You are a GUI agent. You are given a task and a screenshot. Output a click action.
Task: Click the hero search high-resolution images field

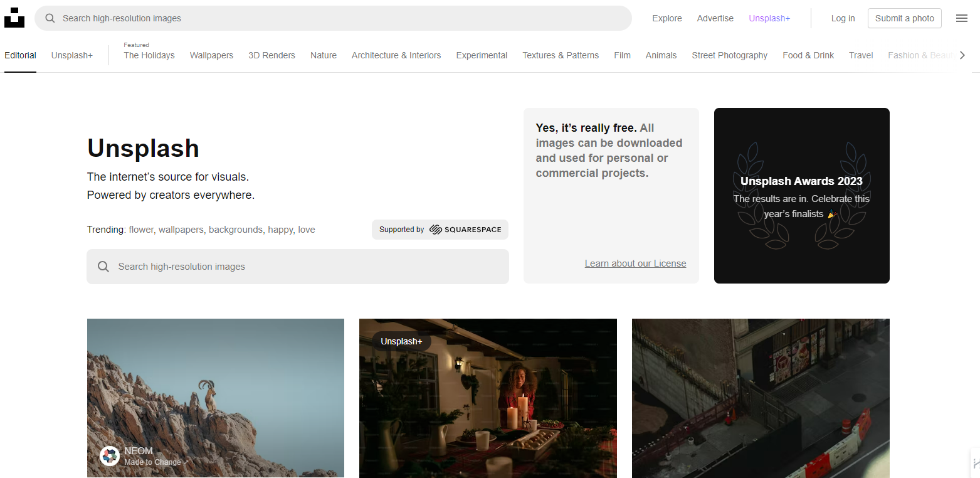coord(298,267)
